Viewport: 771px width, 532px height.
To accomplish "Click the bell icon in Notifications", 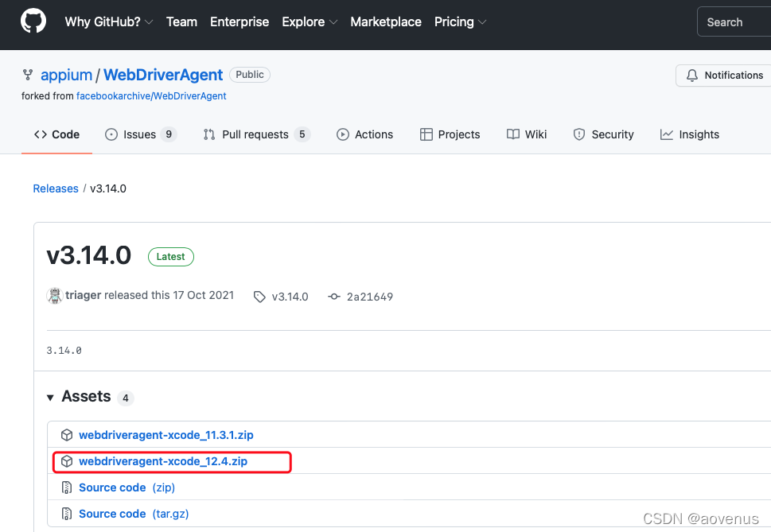I will (692, 76).
